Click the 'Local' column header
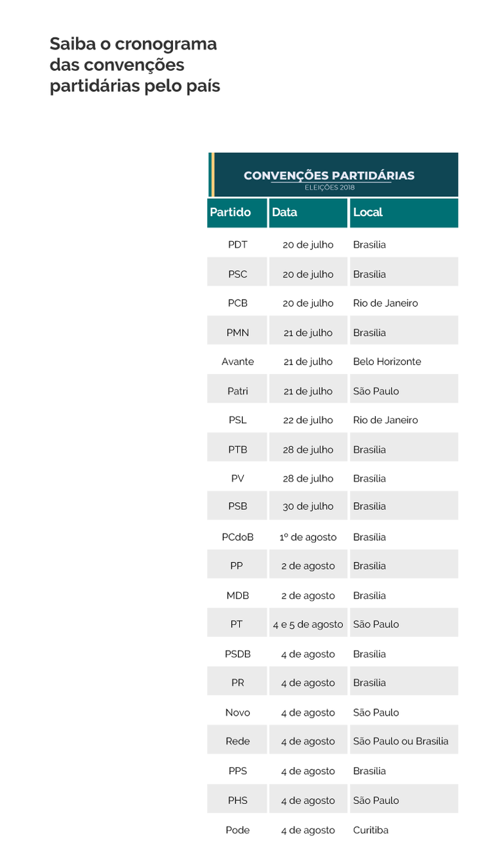 point(368,212)
